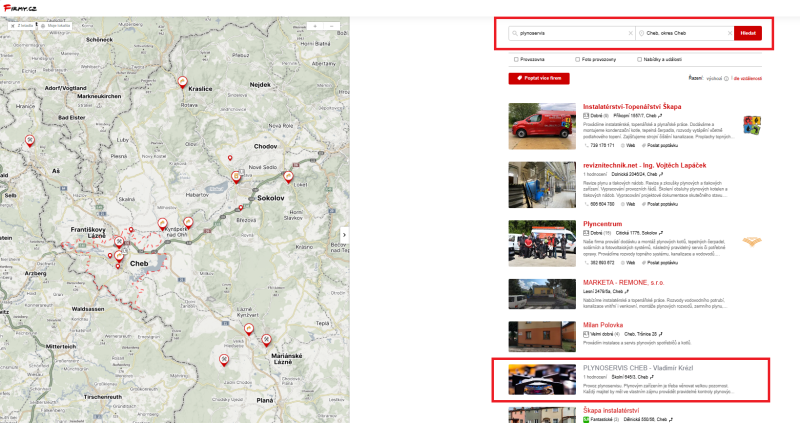Image resolution: width=800 pixels, height=423 pixels.
Task: Center map using Moje lokalita
Action: click(x=55, y=26)
